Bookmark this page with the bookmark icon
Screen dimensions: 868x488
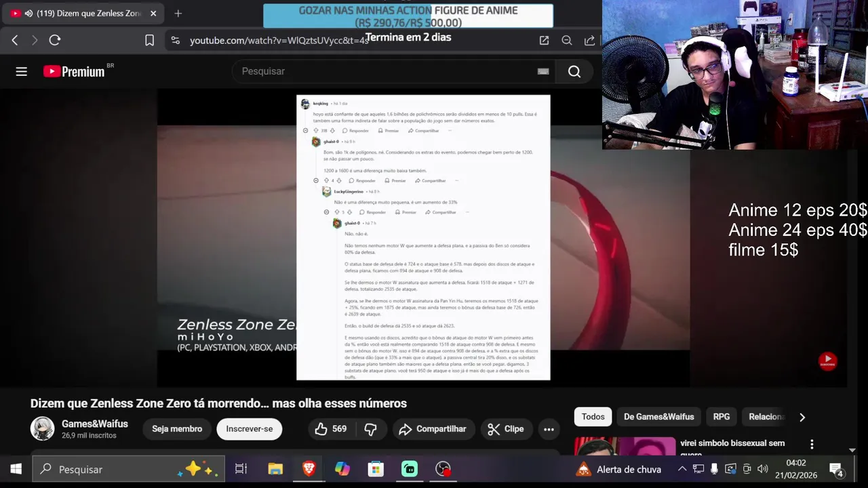pos(150,41)
